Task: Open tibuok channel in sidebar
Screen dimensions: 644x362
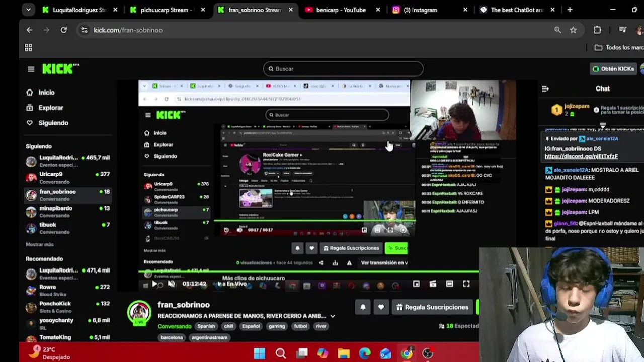Action: (68, 228)
